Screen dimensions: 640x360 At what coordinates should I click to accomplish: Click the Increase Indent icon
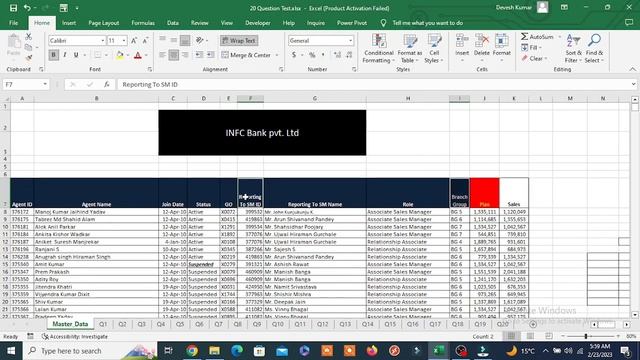pos(211,55)
